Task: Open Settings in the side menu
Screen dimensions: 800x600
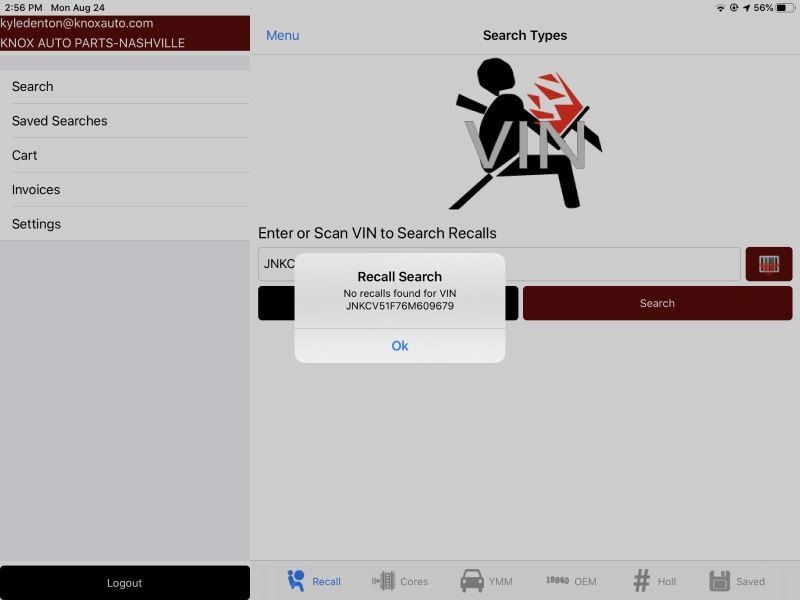Action: pos(125,224)
